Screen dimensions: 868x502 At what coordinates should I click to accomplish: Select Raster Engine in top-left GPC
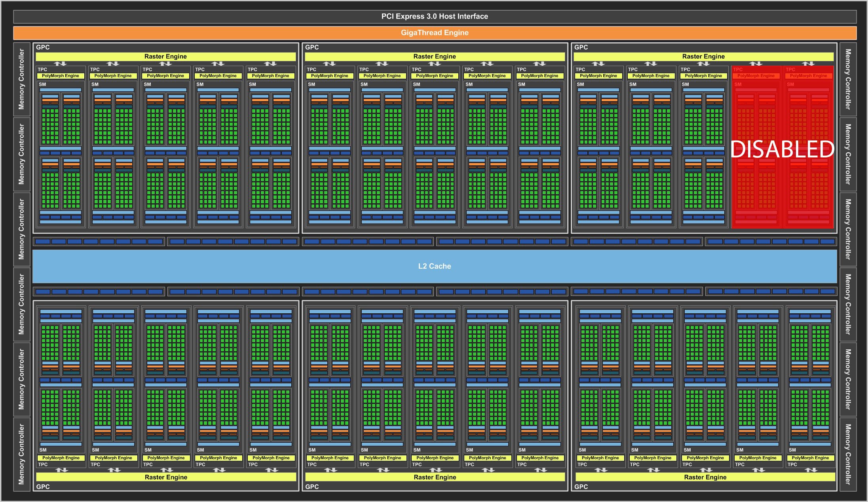[165, 57]
